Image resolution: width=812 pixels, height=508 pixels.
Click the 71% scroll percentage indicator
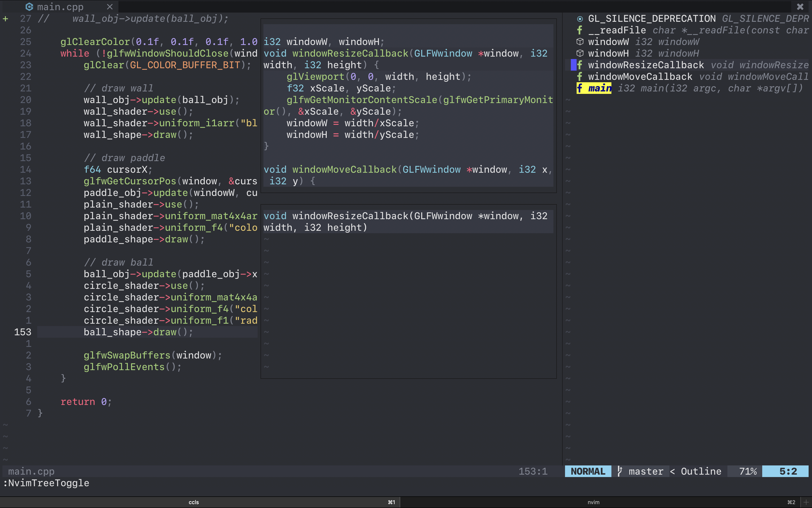[748, 471]
